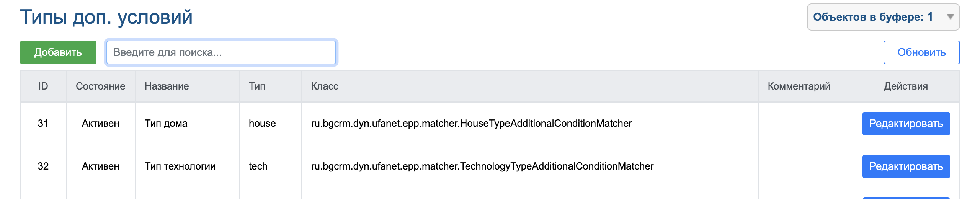The image size is (980, 199).
Task: Click the buffer dropdown's gray arrow
Action: click(950, 17)
